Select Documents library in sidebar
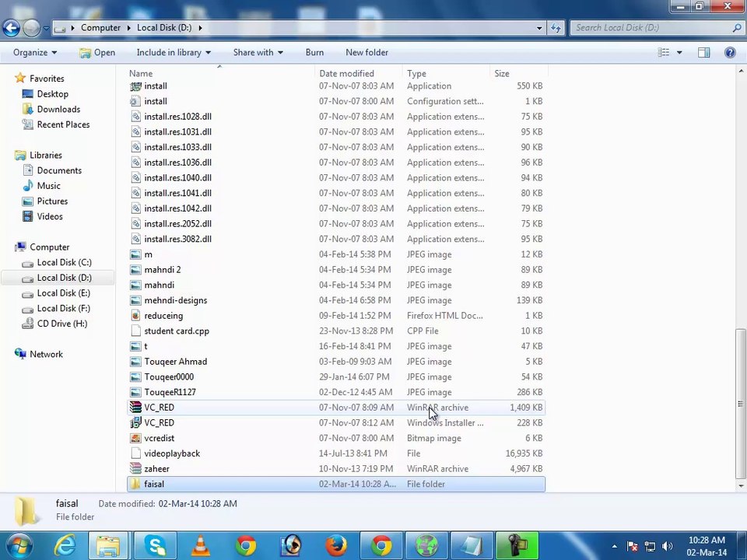The height and width of the screenshot is (560, 747). click(59, 170)
